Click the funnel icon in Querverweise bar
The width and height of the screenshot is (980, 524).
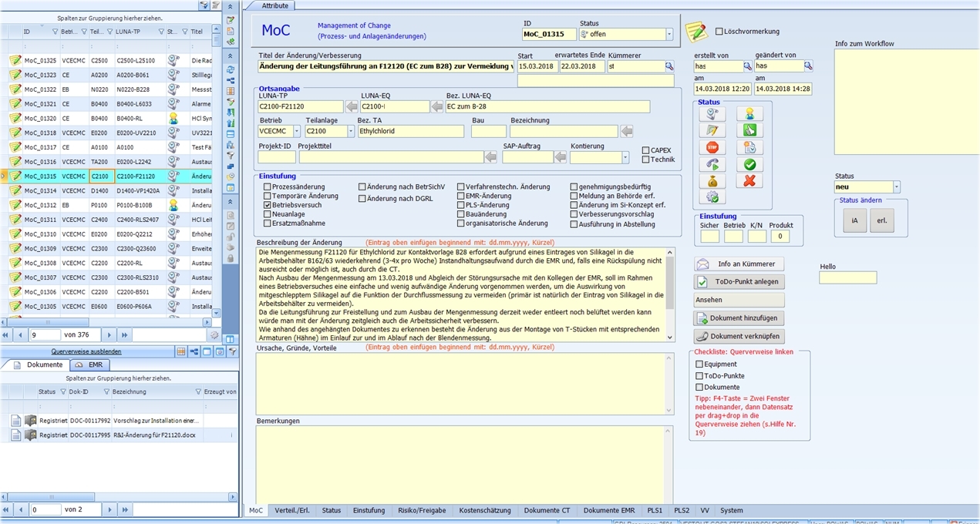pyautogui.click(x=231, y=351)
